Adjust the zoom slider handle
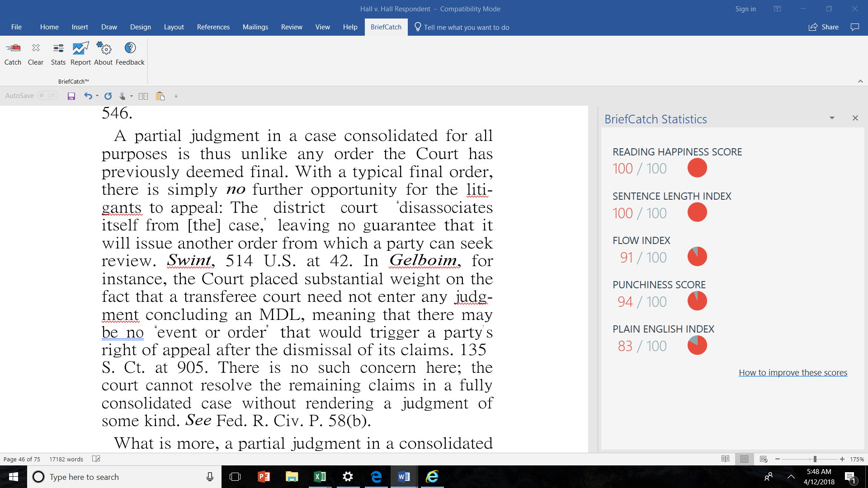This screenshot has height=488, width=868. (815, 459)
